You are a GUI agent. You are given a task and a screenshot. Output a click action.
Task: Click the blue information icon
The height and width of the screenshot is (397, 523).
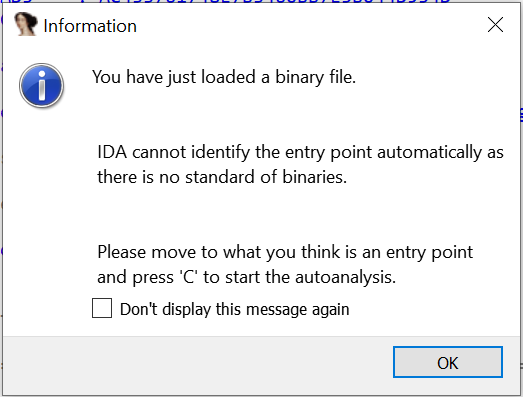[41, 85]
